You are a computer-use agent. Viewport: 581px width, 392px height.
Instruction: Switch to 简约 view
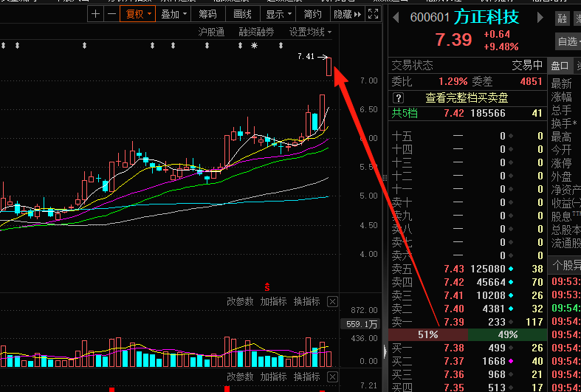coord(313,15)
